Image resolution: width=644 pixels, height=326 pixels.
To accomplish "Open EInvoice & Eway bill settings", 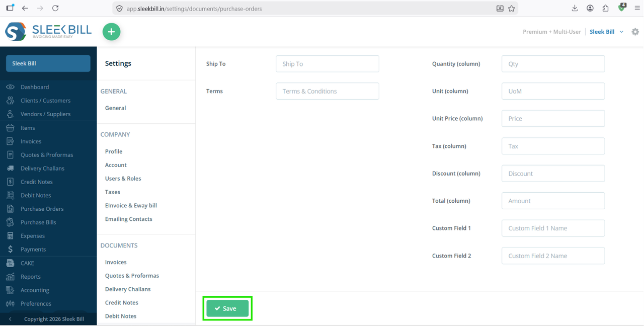I will coord(131,206).
